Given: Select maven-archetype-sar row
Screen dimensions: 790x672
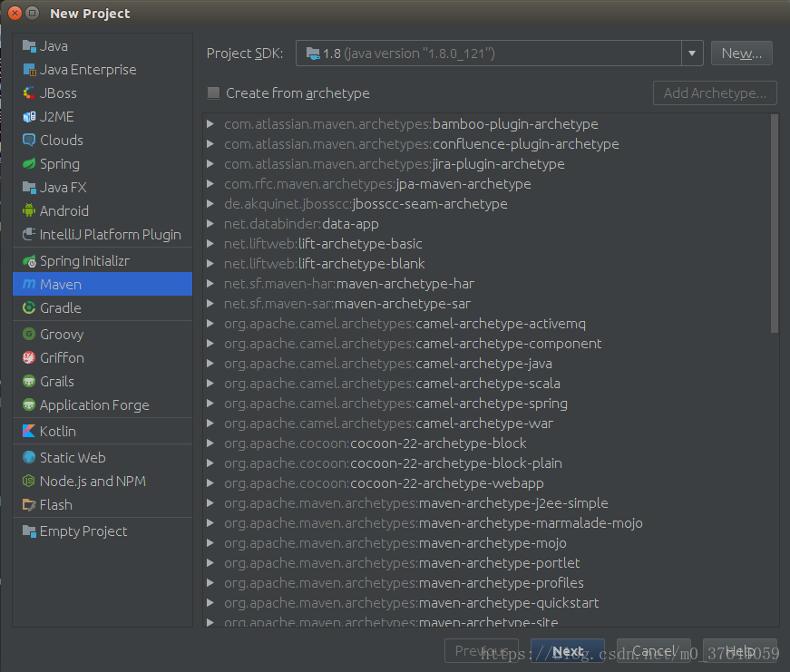Looking at the screenshot, I should point(487,304).
